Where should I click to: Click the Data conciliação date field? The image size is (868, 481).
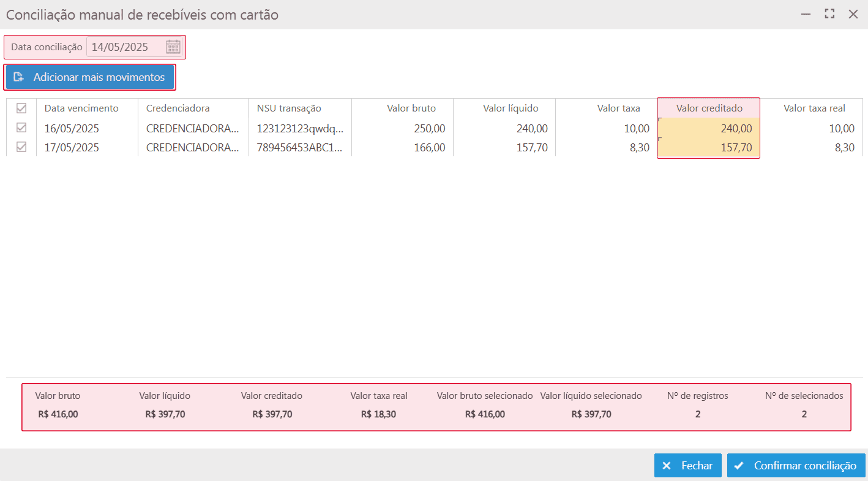(125, 47)
